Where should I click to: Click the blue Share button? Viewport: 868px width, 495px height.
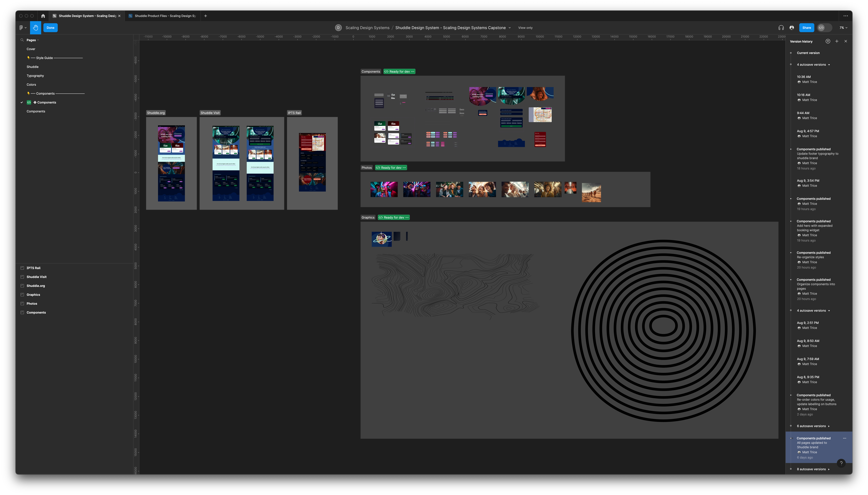click(807, 28)
